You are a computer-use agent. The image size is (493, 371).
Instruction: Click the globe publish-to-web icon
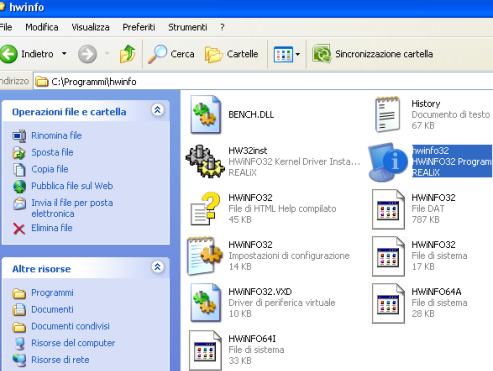[19, 186]
